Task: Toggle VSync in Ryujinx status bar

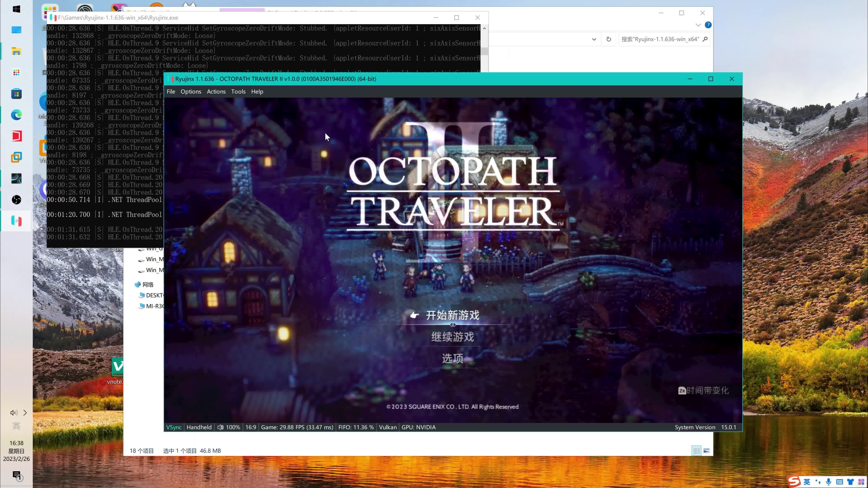Action: point(174,427)
